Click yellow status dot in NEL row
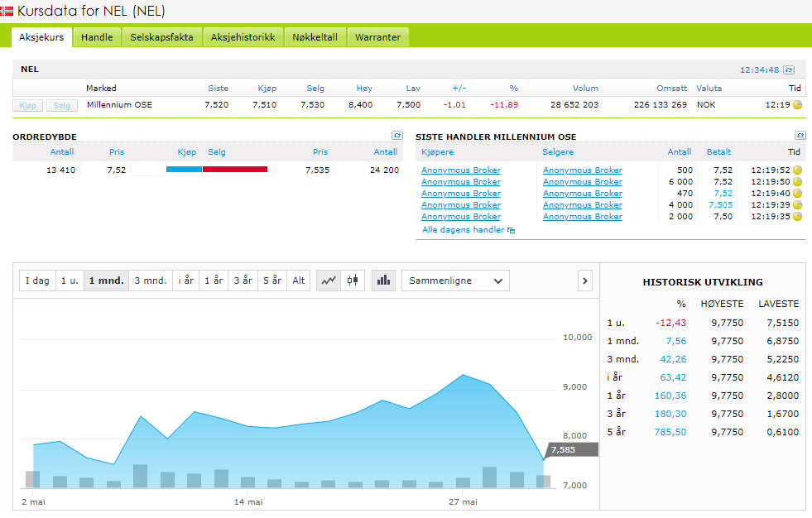The image size is (812, 518). click(x=797, y=105)
